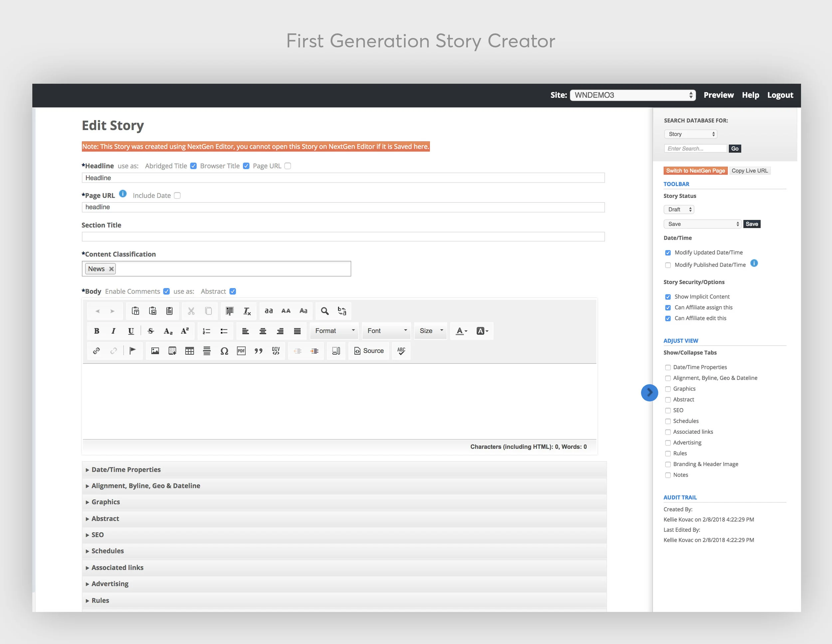This screenshot has height=644, width=832.
Task: Click Help in top navigation
Action: pos(750,95)
